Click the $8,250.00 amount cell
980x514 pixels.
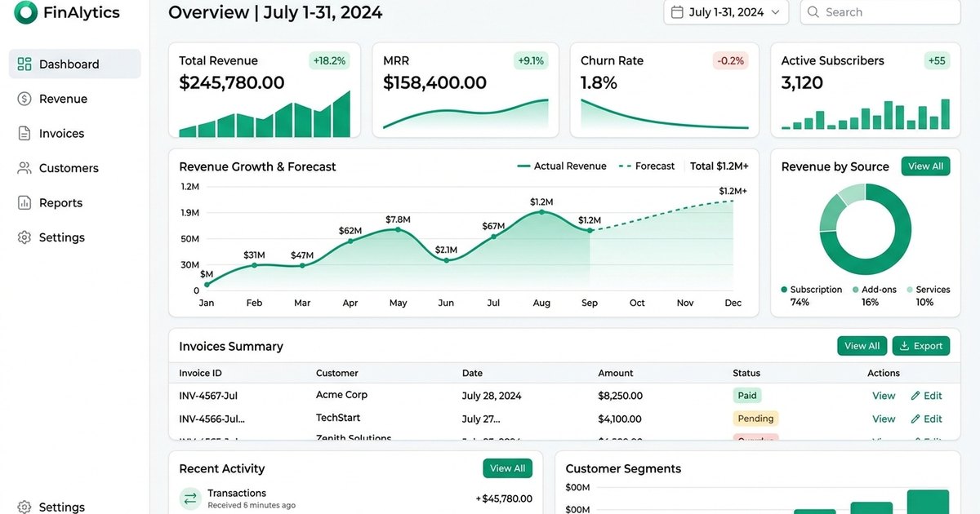pos(621,396)
